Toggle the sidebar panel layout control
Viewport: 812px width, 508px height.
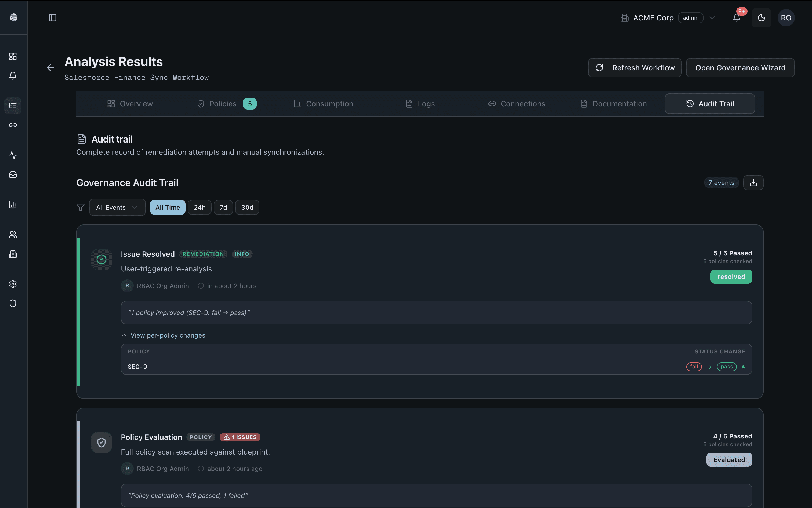point(52,18)
